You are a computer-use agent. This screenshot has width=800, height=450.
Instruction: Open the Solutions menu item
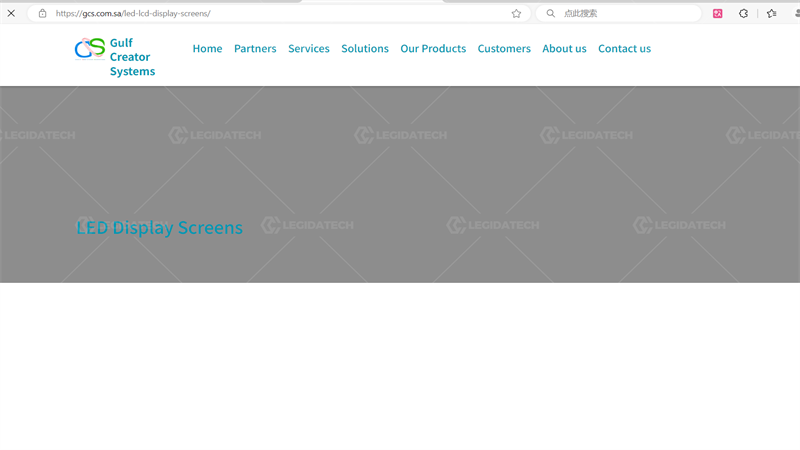[x=365, y=48]
